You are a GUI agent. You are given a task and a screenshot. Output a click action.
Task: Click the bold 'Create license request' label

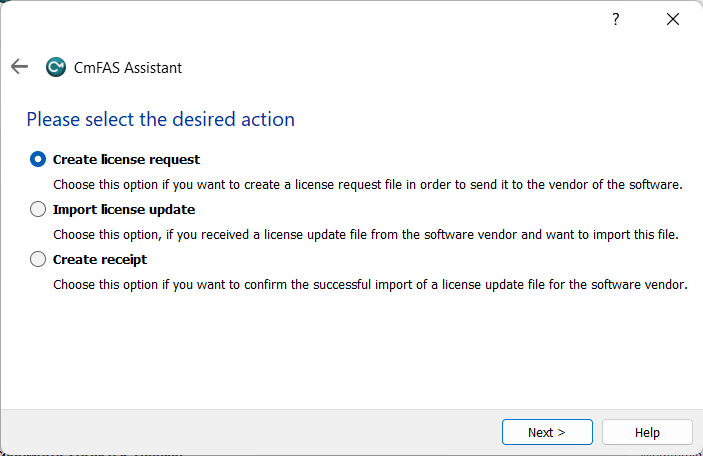(x=126, y=159)
